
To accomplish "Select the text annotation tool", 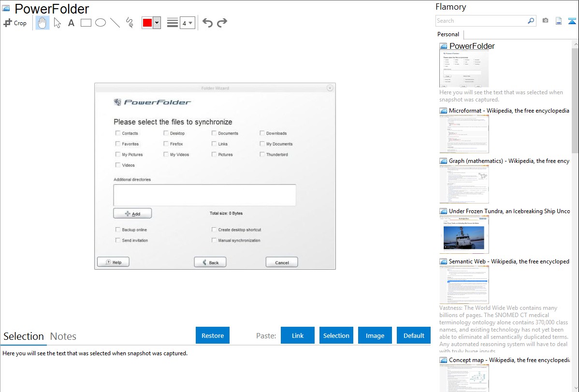I will 71,23.
